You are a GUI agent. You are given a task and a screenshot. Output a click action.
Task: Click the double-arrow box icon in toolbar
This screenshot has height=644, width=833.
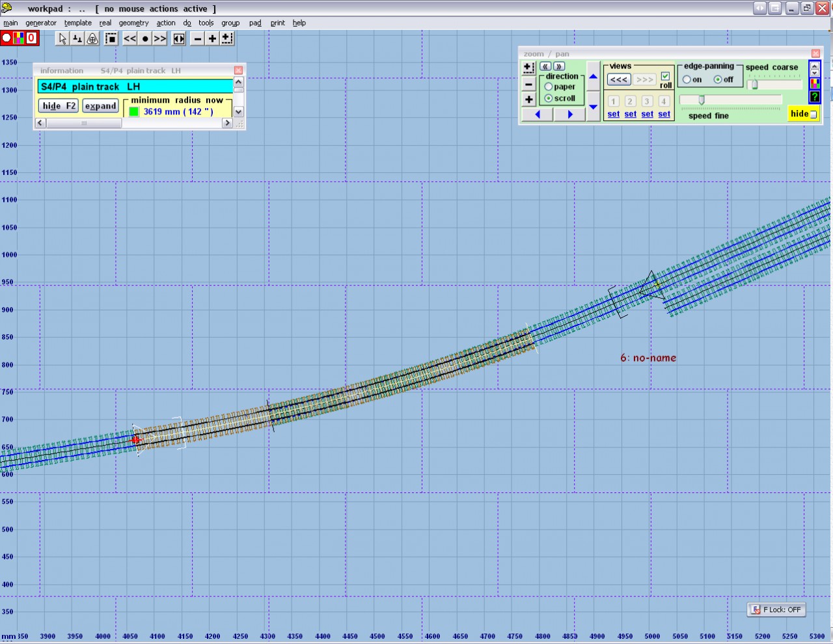179,38
